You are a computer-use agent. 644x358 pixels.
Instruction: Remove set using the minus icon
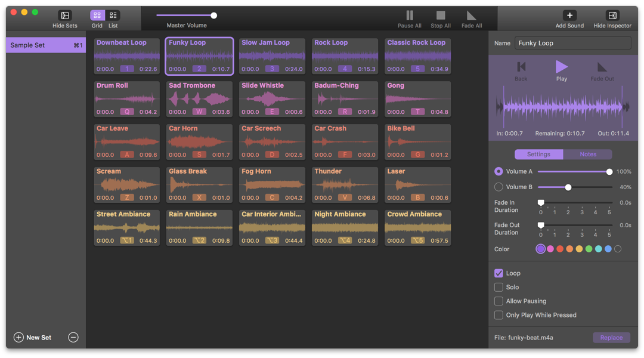click(73, 338)
